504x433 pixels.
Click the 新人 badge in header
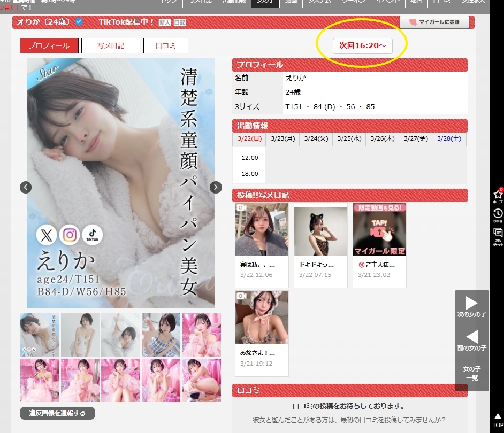click(x=165, y=22)
